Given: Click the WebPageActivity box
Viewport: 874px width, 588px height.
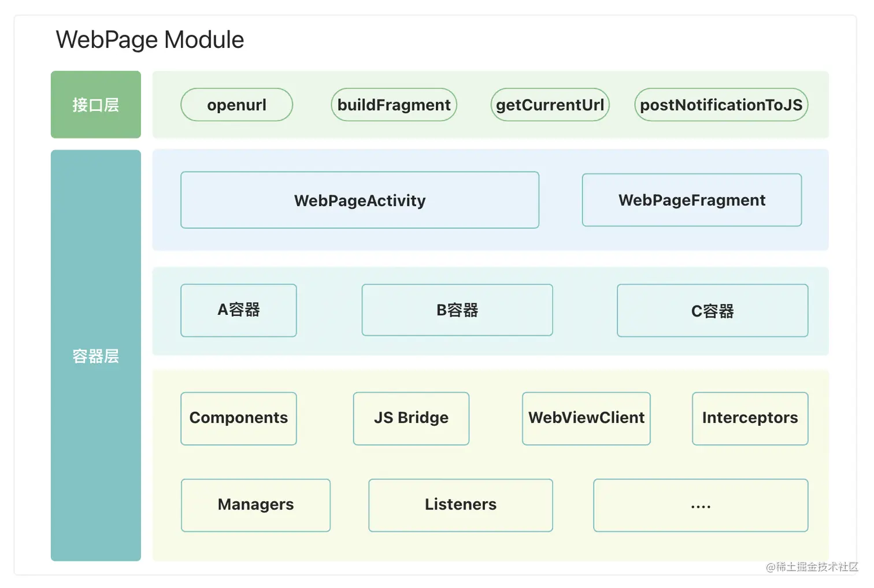Looking at the screenshot, I should coord(360,200).
